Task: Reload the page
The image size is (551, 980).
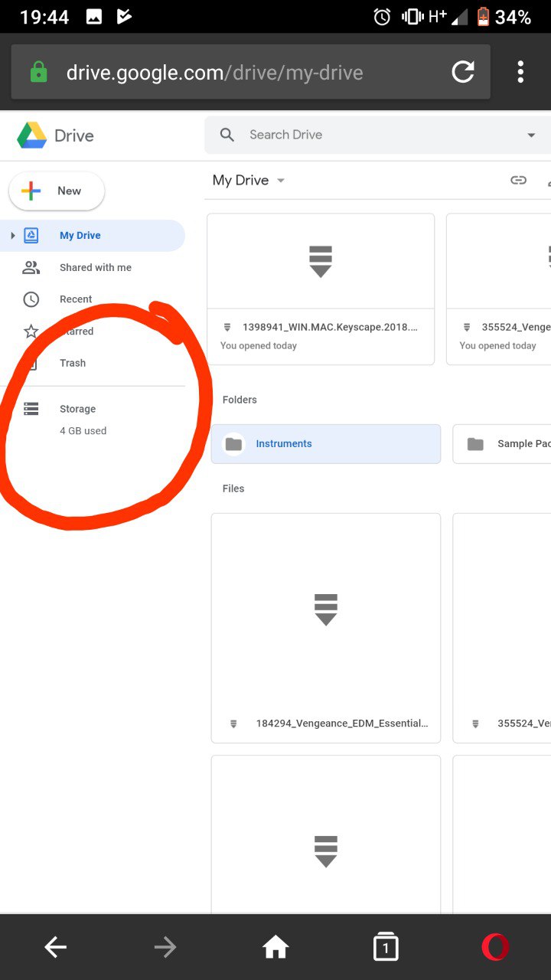Action: tap(463, 73)
